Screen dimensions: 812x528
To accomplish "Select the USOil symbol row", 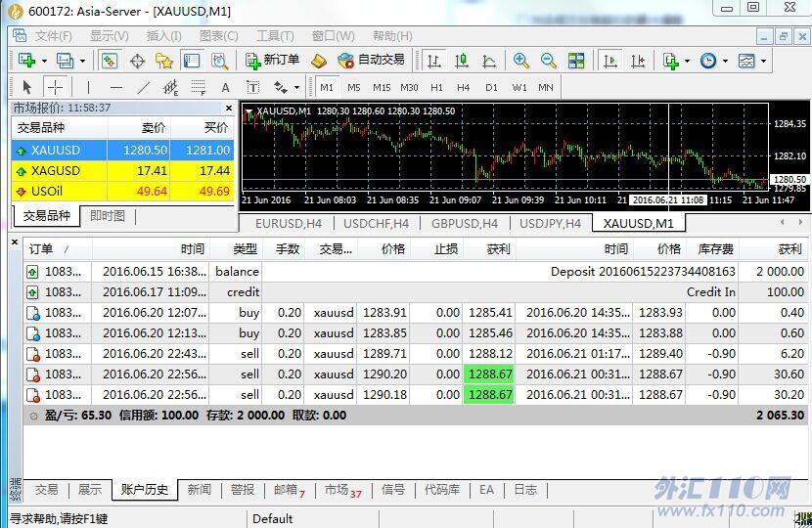I will [x=122, y=191].
